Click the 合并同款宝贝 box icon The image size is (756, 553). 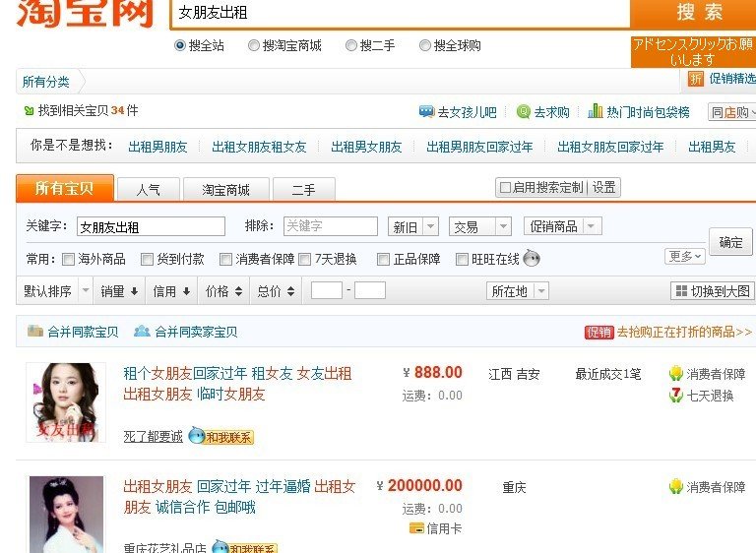click(x=35, y=331)
